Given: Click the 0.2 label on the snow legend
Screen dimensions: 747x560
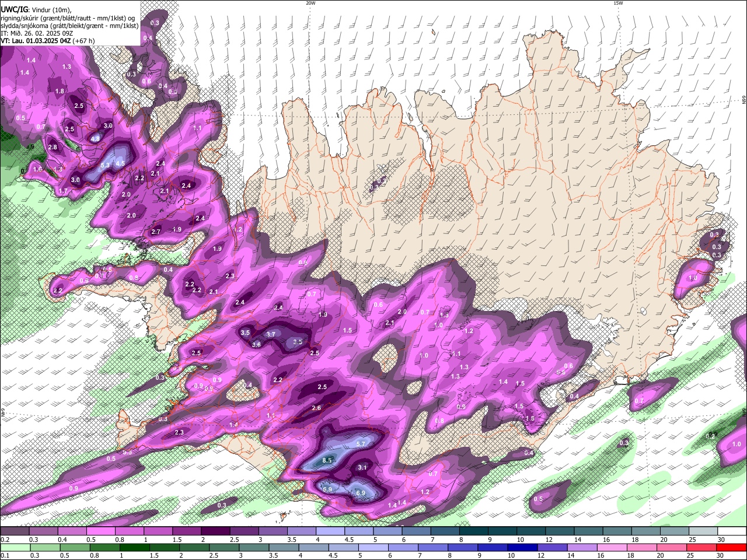Looking at the screenshot, I should coord(5,540).
